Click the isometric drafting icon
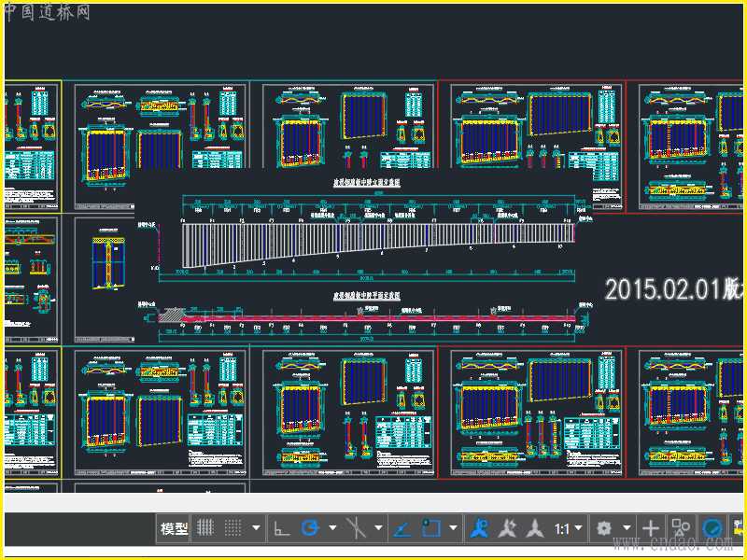 click(356, 528)
